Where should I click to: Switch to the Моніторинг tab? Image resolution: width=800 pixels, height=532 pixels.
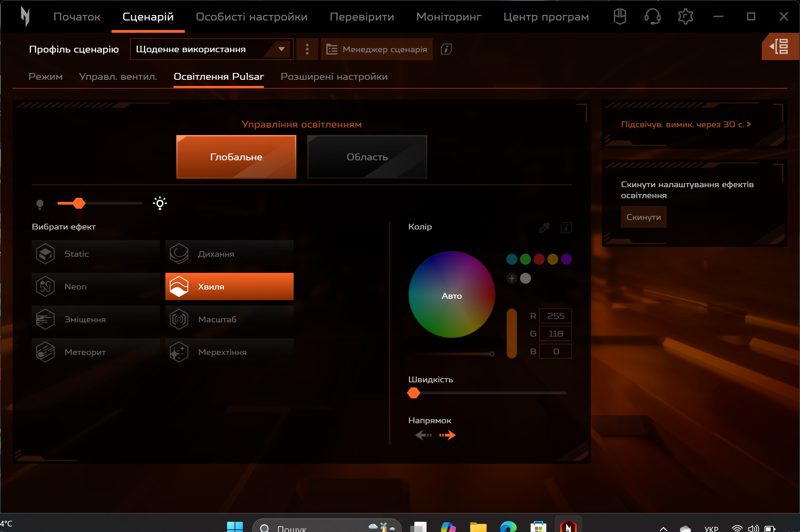point(448,16)
